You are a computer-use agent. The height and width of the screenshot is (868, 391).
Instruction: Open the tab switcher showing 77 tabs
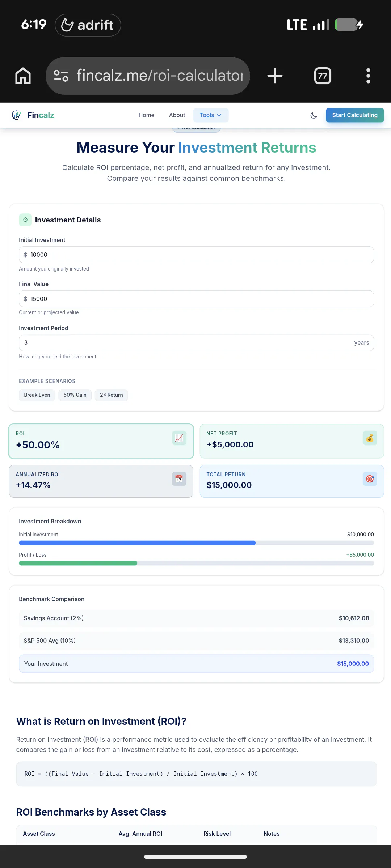(x=323, y=76)
